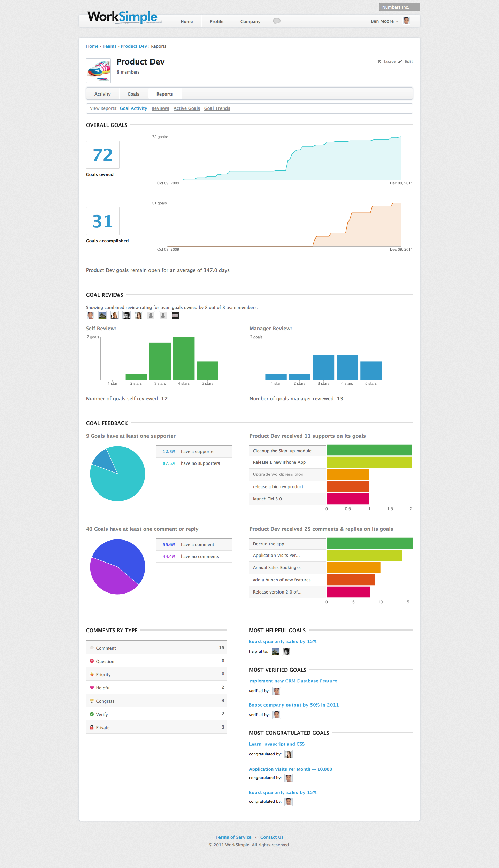Click the Product Dev sneaker team image

point(99,70)
